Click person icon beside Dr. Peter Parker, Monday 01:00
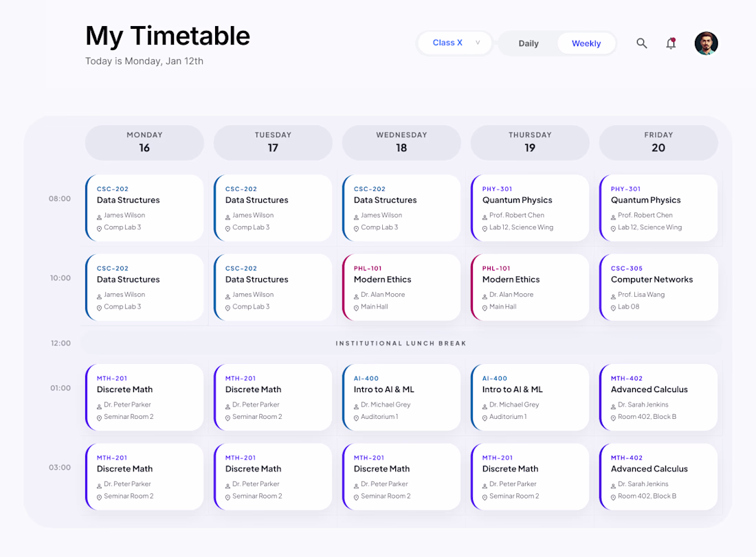The height and width of the screenshot is (557, 756). click(100, 406)
